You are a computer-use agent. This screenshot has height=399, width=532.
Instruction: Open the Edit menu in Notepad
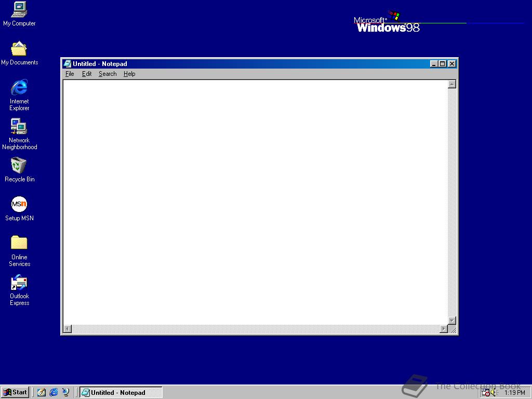pyautogui.click(x=87, y=74)
